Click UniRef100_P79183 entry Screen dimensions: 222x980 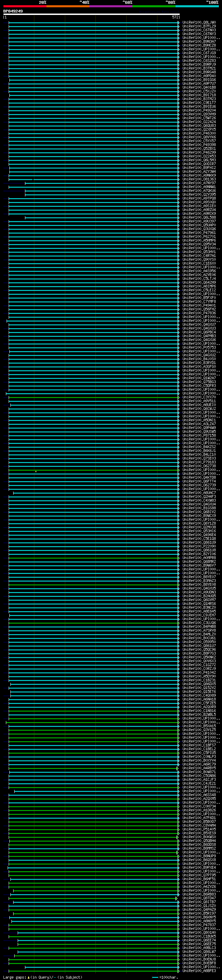click(199, 462)
